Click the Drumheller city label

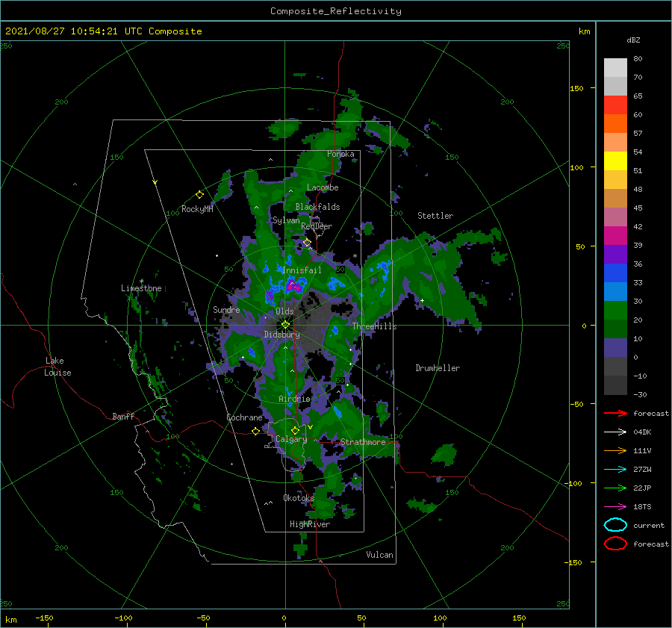437,368
